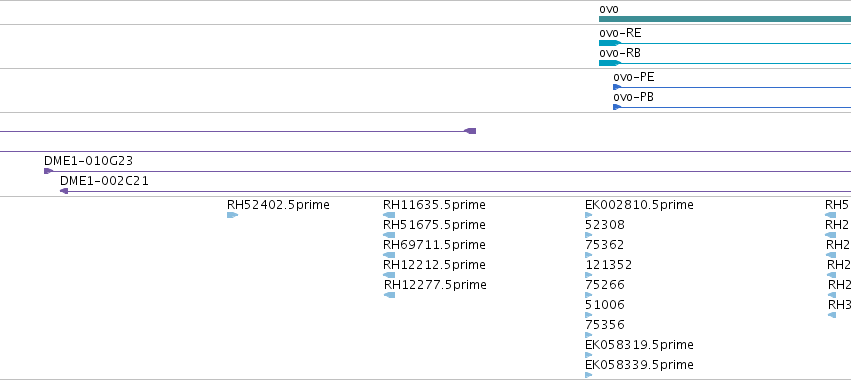Select the ovo-RE transcript arrow glyph
The width and height of the screenshot is (851, 380).
[x=609, y=43]
